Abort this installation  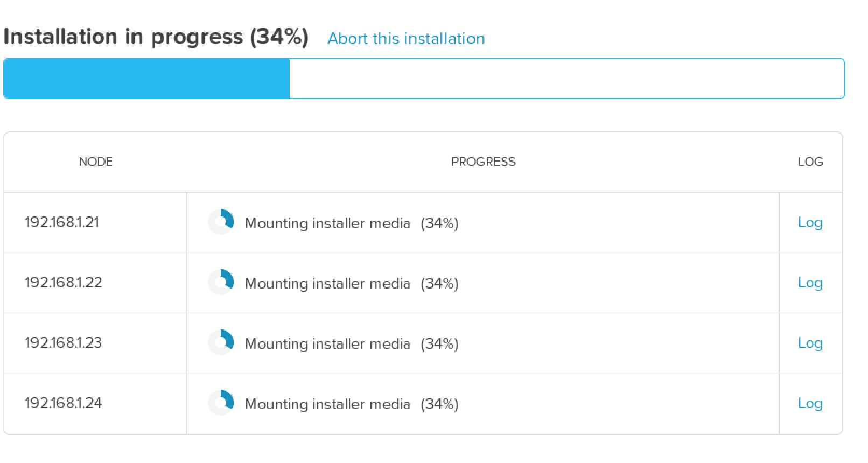click(406, 39)
